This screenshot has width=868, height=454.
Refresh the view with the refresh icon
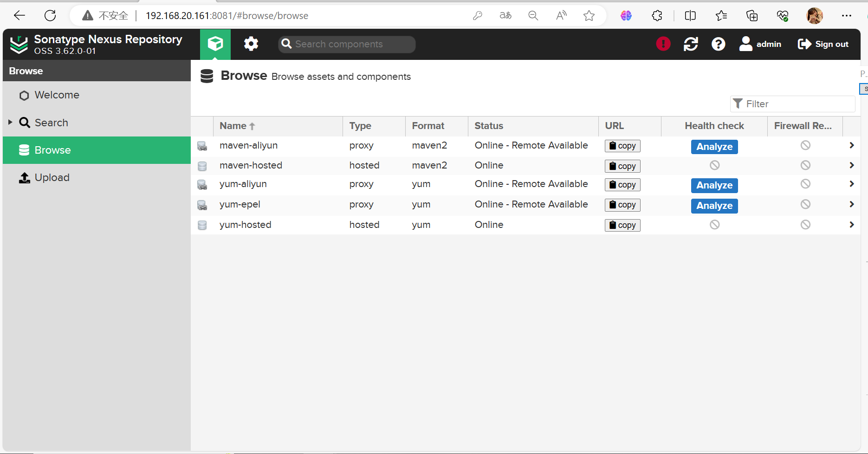[691, 44]
